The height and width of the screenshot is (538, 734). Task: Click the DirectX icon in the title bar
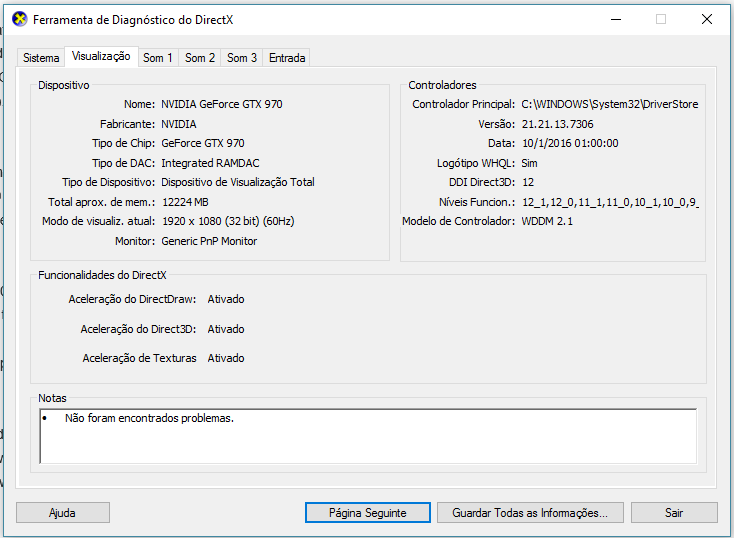[18, 19]
